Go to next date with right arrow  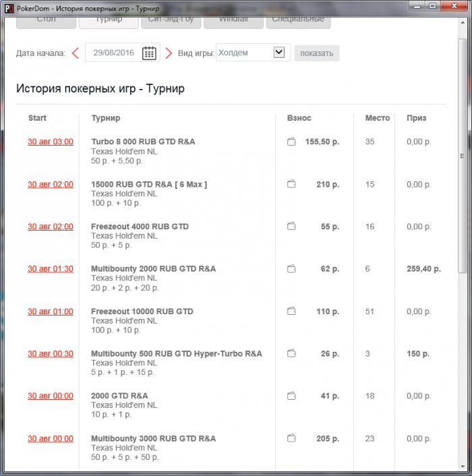169,53
